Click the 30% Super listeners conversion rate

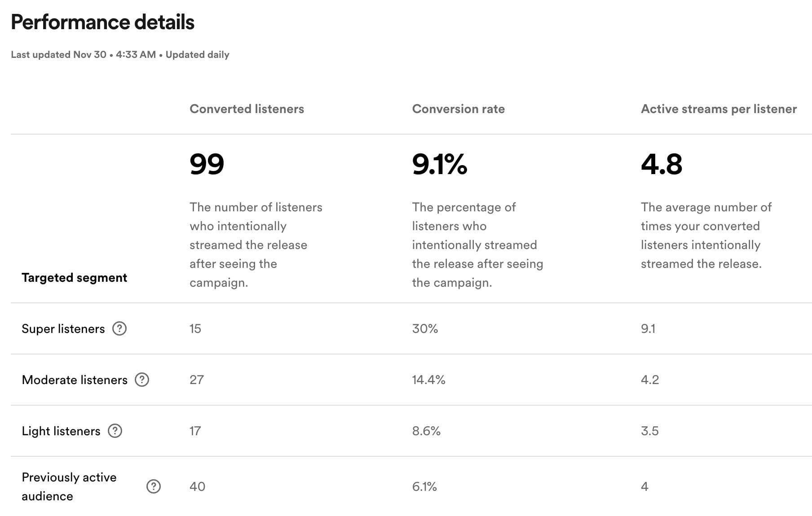(x=425, y=329)
